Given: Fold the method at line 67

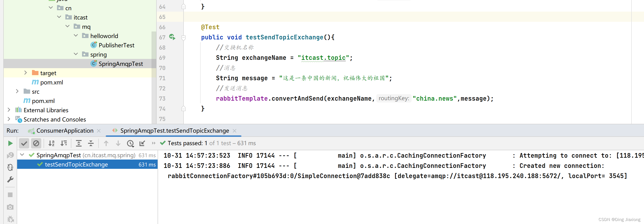Looking at the screenshot, I should tap(184, 38).
